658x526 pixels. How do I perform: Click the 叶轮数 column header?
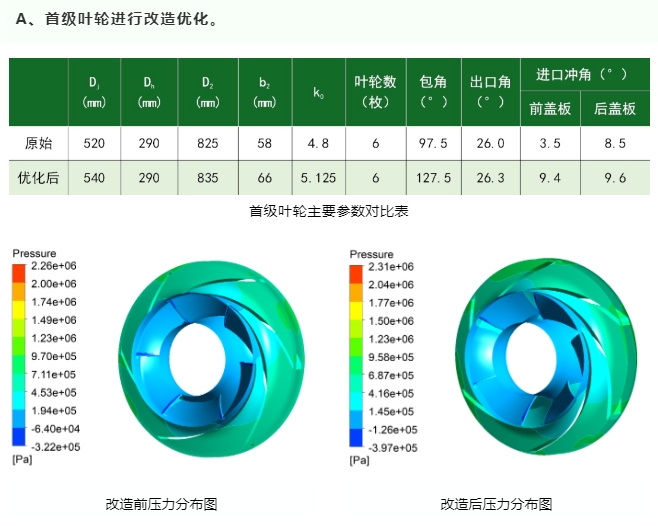point(376,92)
